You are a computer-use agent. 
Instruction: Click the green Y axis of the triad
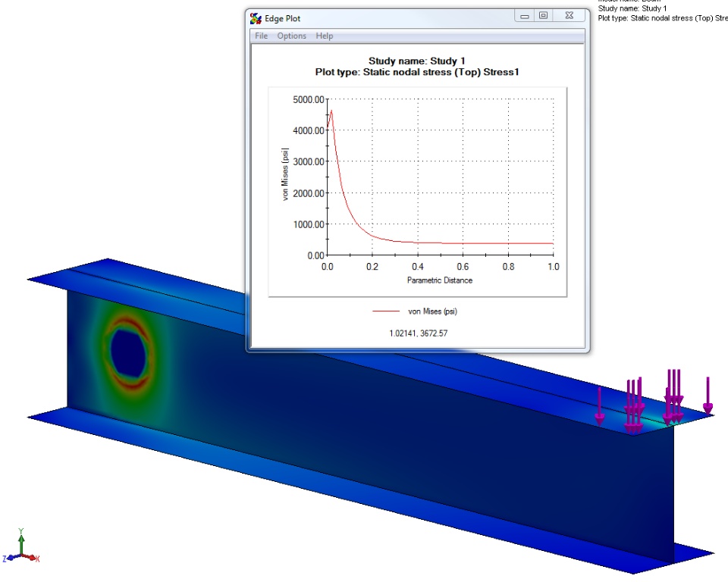point(21,544)
